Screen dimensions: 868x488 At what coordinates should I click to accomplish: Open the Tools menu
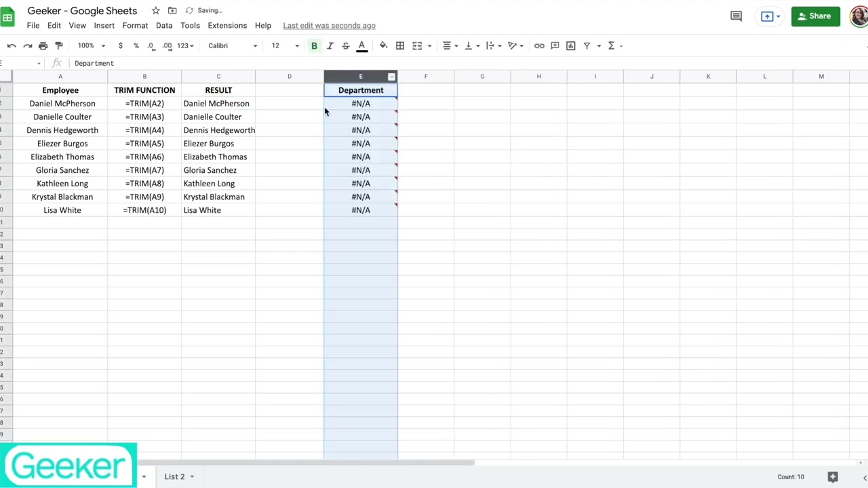pos(190,25)
